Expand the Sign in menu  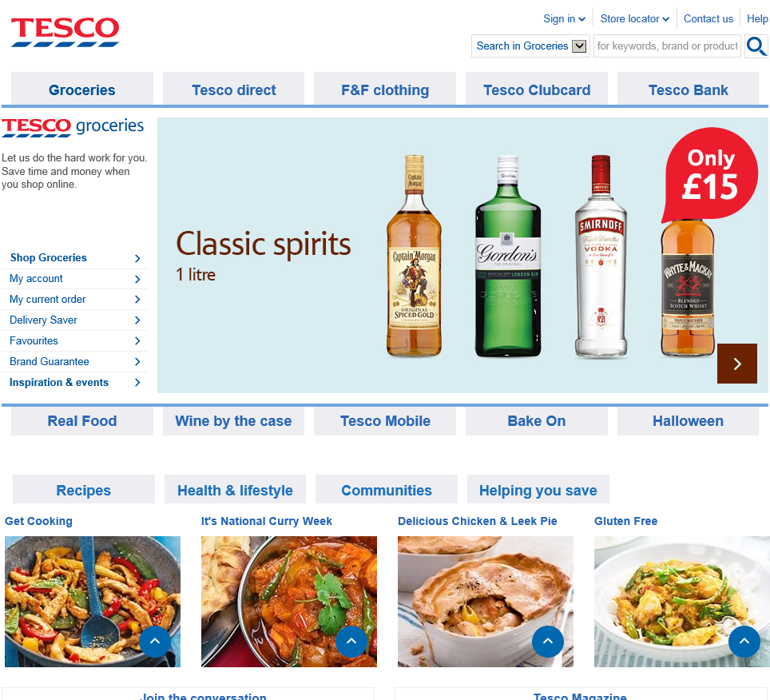tap(564, 18)
